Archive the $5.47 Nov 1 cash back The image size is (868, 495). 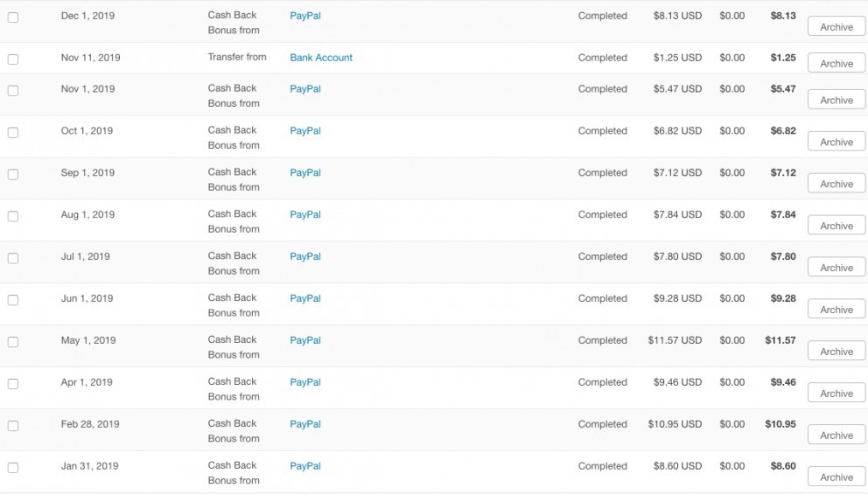coord(836,100)
